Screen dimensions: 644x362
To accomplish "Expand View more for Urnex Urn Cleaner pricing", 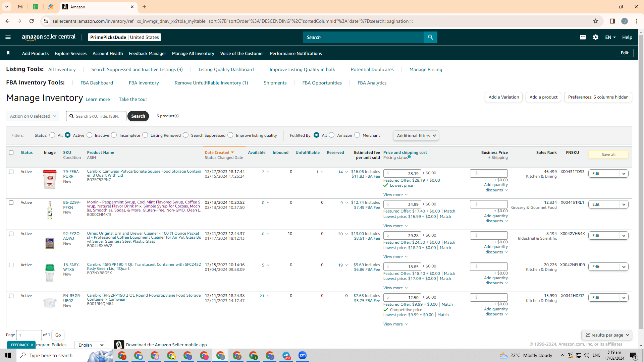I will [x=395, y=257].
